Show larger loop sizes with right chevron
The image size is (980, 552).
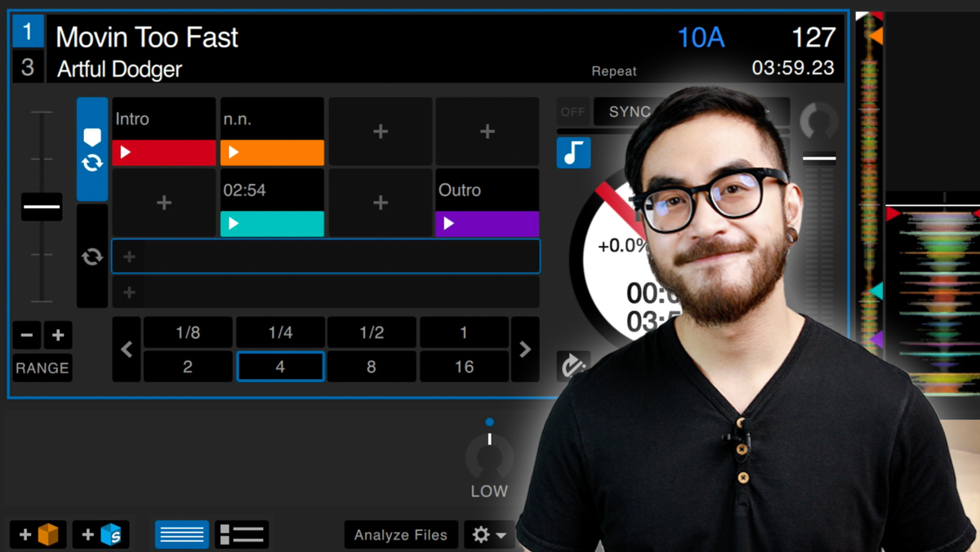click(525, 349)
